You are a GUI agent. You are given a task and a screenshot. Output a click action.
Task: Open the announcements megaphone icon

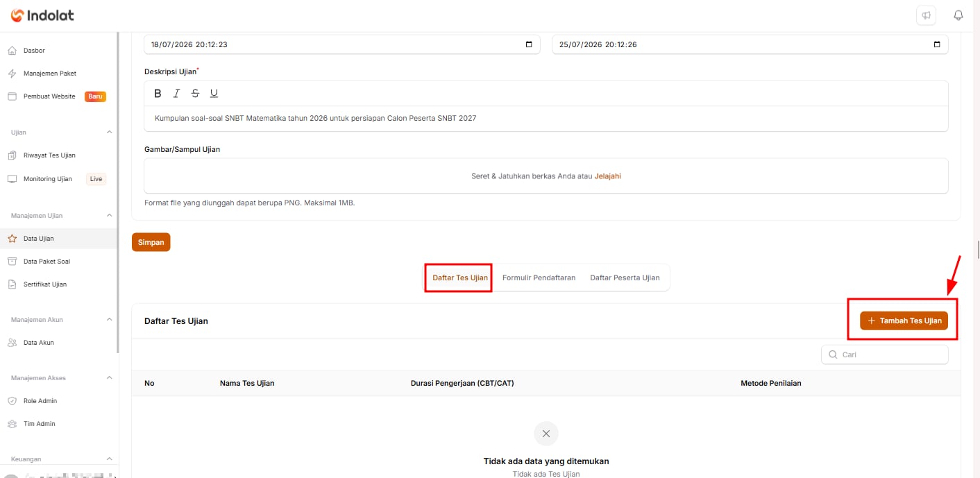(x=926, y=15)
